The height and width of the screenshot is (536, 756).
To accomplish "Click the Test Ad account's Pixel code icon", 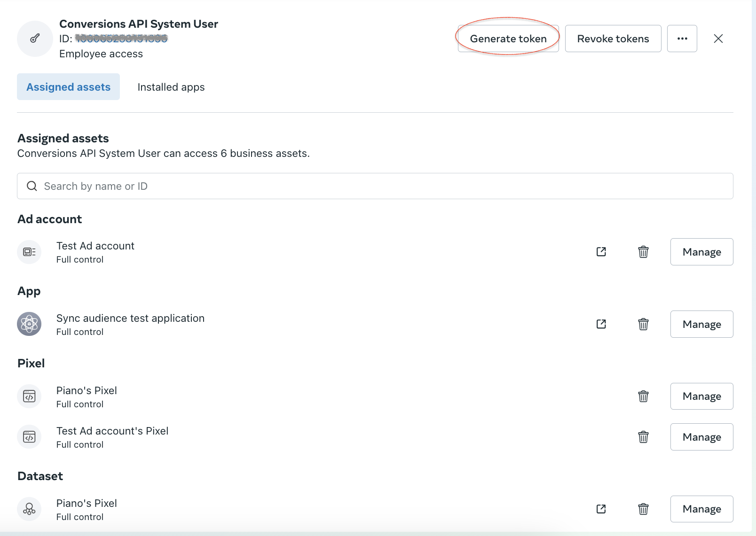I will pos(29,437).
